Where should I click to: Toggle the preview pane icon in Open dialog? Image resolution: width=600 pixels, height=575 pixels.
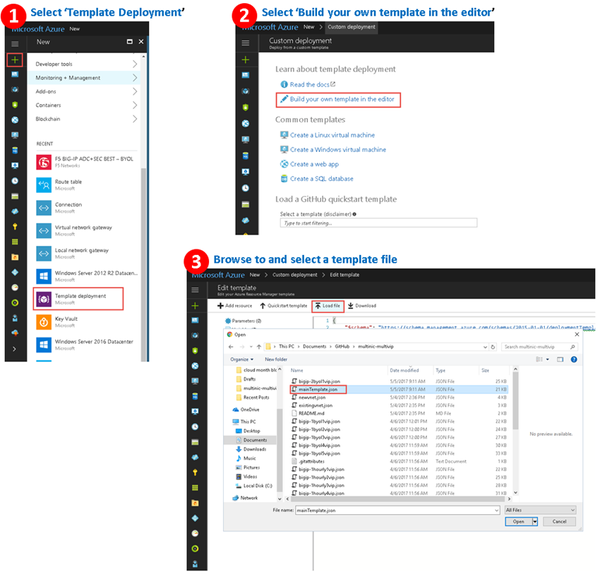click(x=560, y=360)
